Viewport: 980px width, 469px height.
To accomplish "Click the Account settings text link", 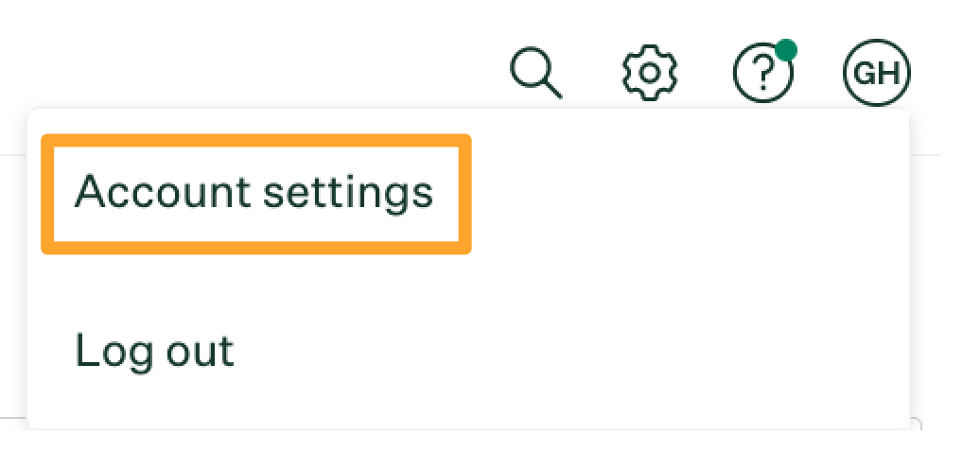I will point(254,192).
